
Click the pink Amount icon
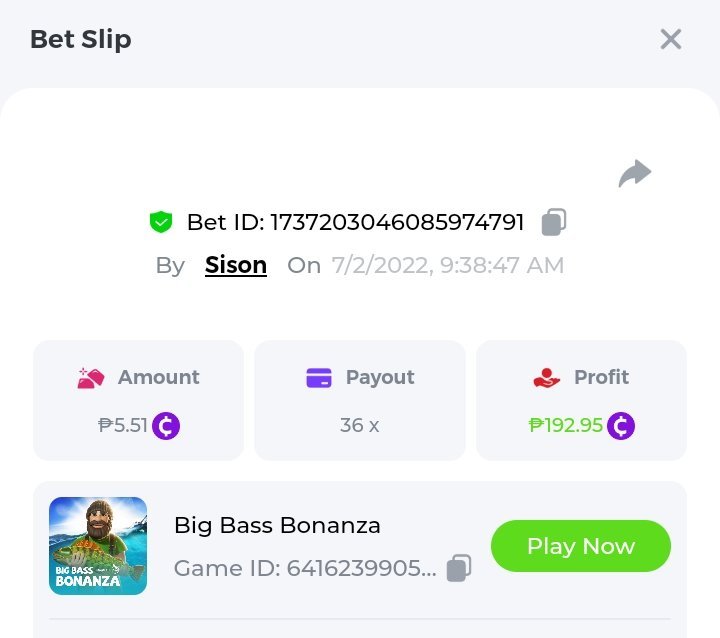click(92, 378)
